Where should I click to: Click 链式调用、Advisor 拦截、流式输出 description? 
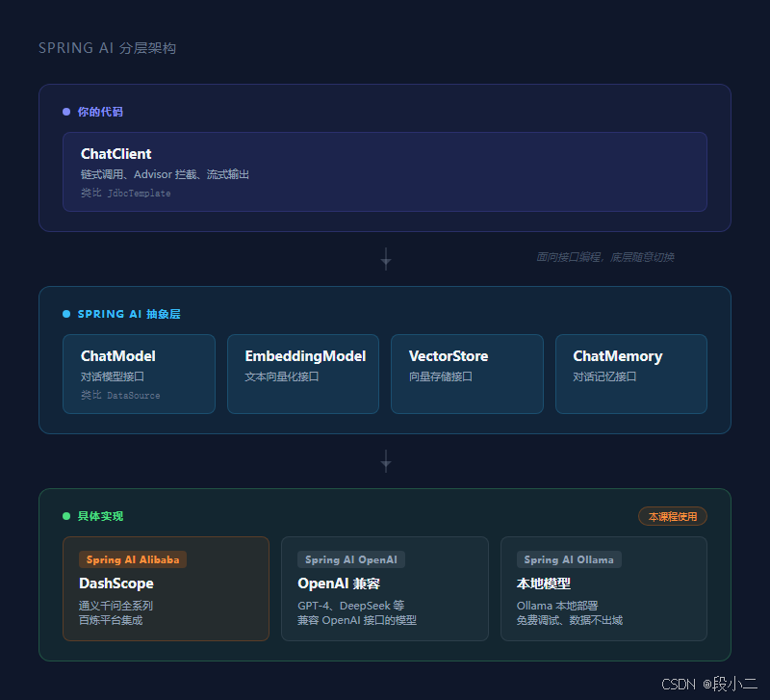coord(165,174)
